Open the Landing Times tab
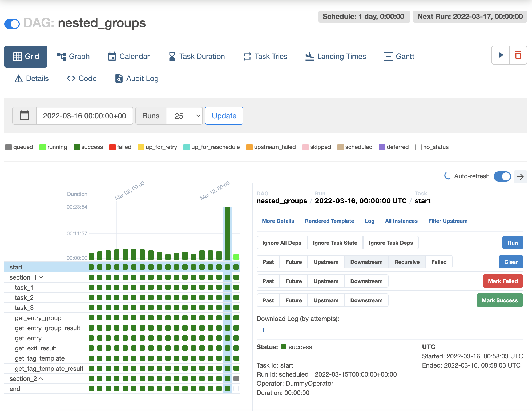532x411 pixels. click(x=336, y=56)
